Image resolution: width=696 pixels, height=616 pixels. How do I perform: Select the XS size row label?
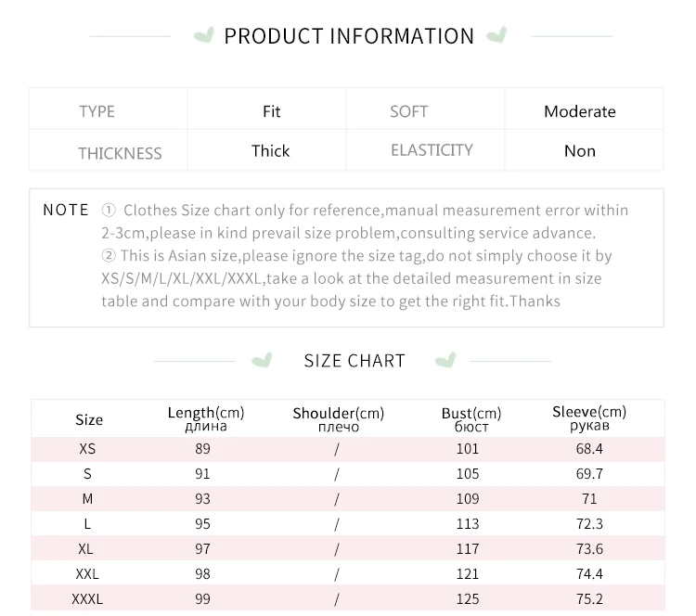tap(87, 449)
